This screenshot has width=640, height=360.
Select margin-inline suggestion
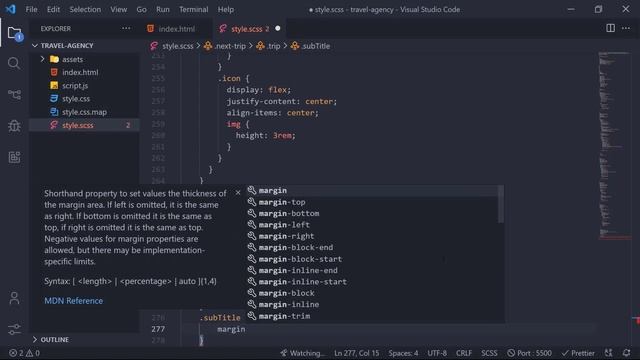click(371, 304)
